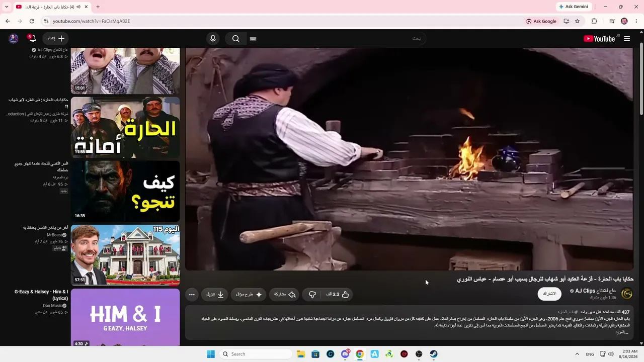Click the address bar URL
The image size is (644, 362).
pos(92,21)
